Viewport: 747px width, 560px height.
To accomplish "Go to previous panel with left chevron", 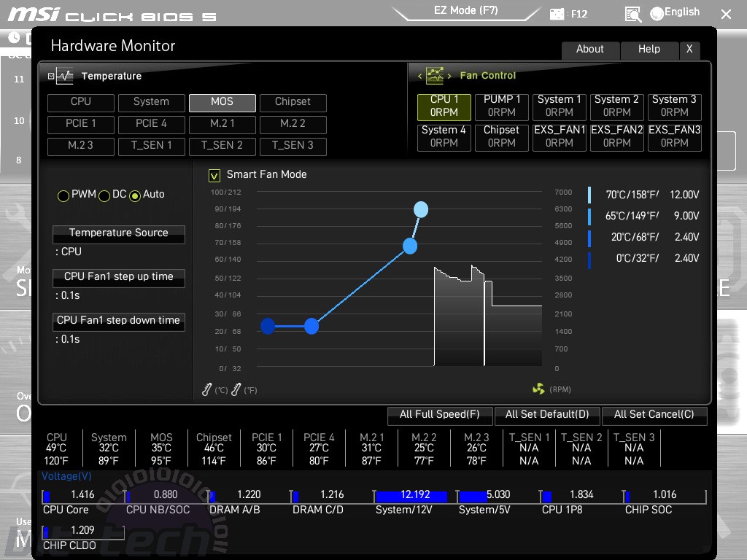I will (x=419, y=76).
